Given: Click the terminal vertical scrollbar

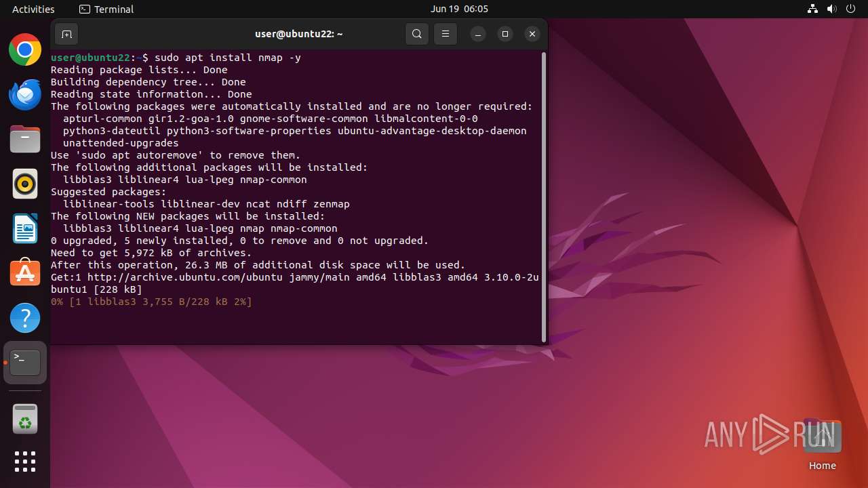Looking at the screenshot, I should (x=543, y=197).
